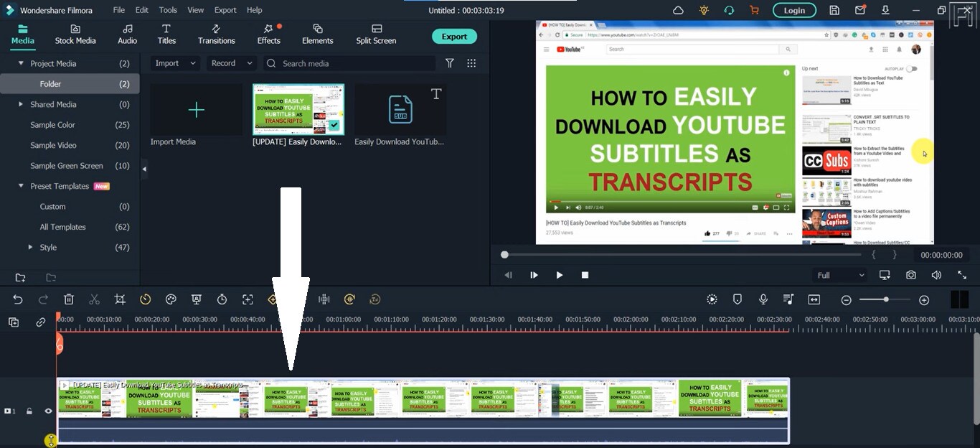The height and width of the screenshot is (448, 980).
Task: Click the timeline zoom slider handle
Action: tap(887, 299)
